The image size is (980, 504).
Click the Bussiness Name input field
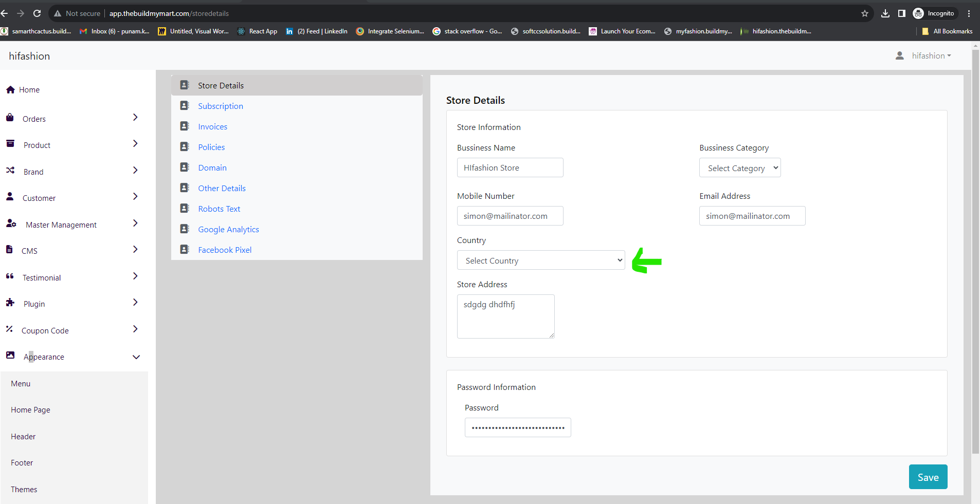[x=510, y=167]
